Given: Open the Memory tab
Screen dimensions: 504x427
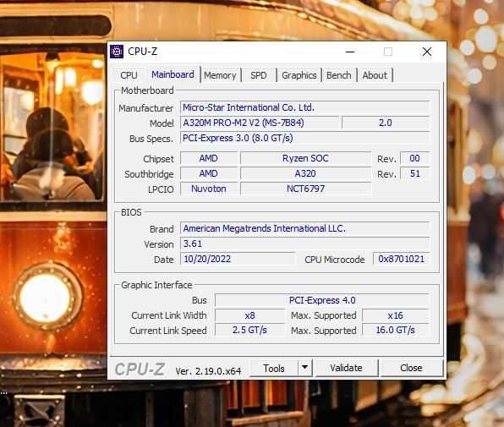Looking at the screenshot, I should tap(220, 75).
